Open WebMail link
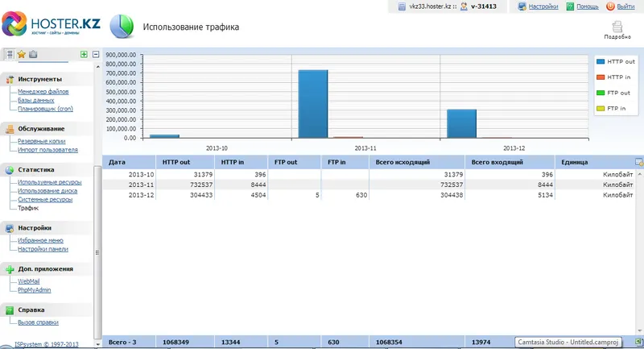 pos(29,281)
